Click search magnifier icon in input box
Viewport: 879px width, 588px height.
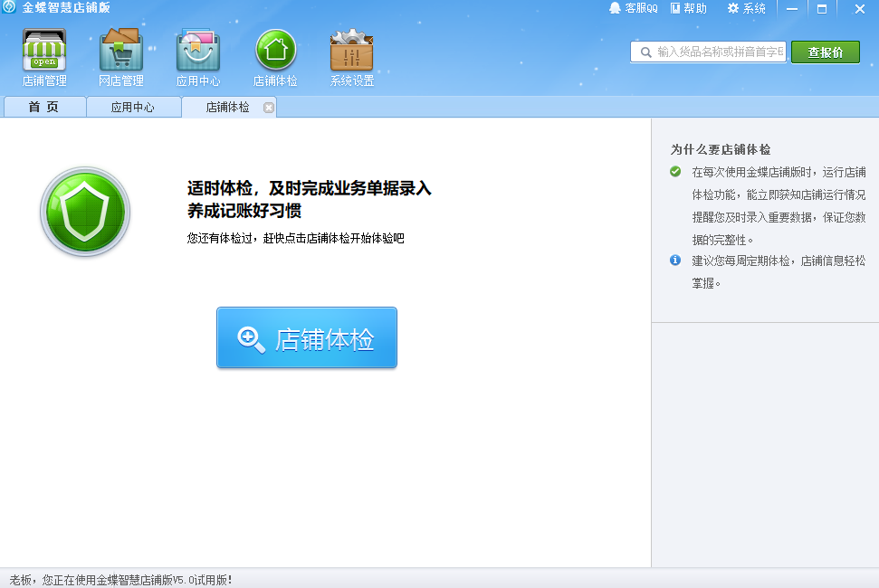[645, 52]
